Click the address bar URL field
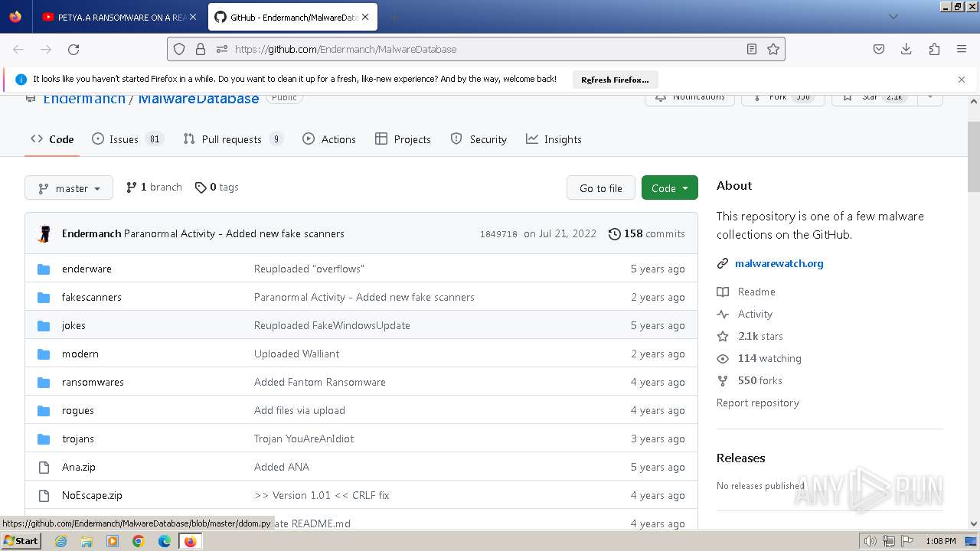This screenshot has width=980, height=551. click(x=476, y=49)
